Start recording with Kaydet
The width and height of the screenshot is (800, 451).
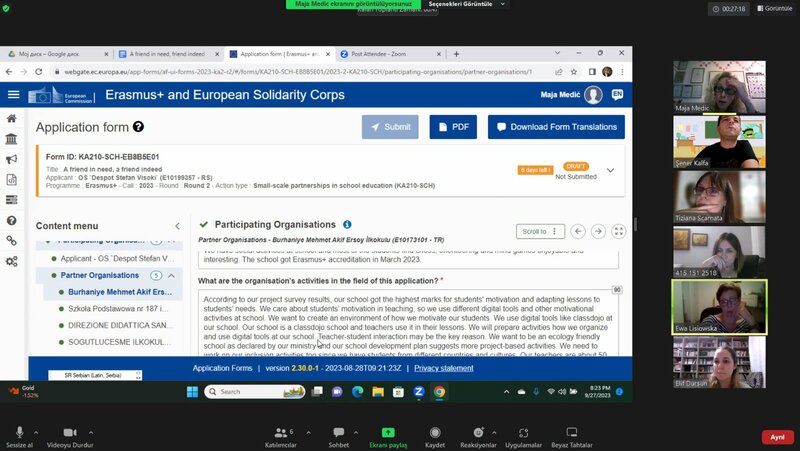435,437
